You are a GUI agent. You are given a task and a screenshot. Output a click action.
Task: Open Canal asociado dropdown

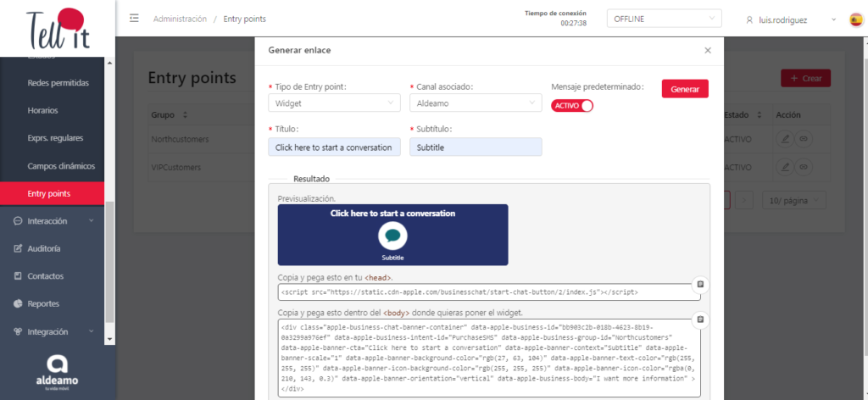click(475, 103)
